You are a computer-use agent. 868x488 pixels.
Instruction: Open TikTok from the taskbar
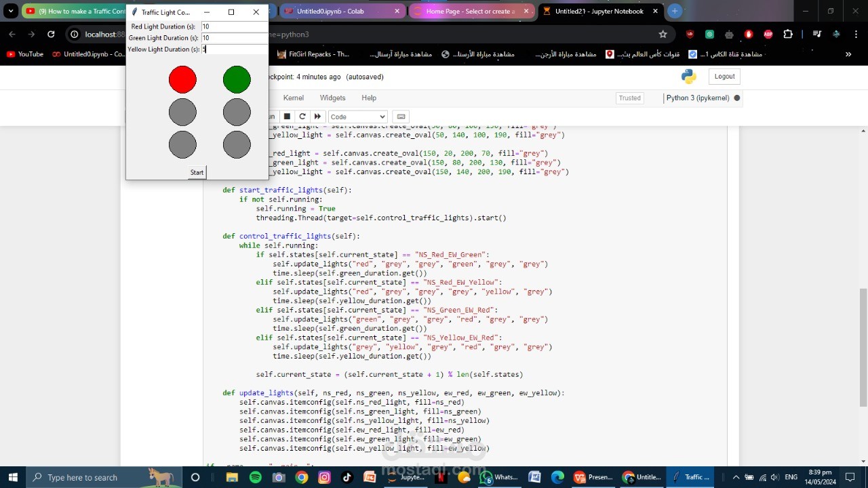coord(347,477)
